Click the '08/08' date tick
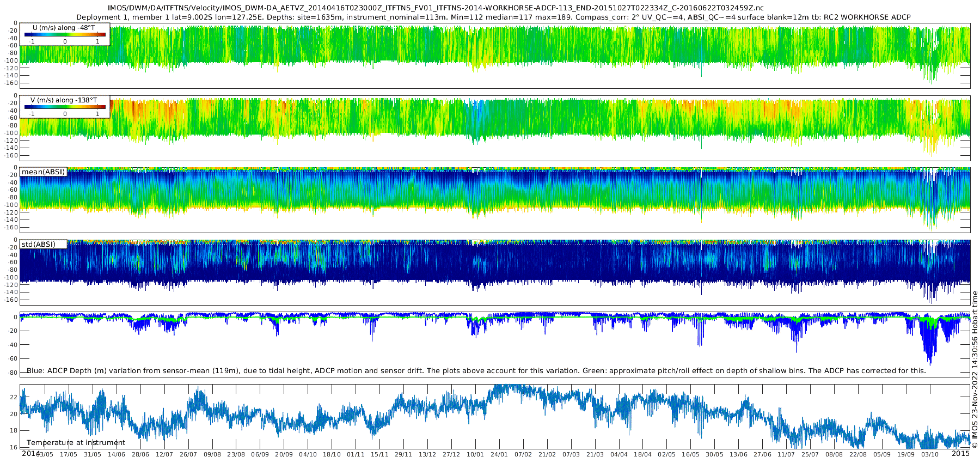Image resolution: width=980 pixels, height=463 pixels. pyautogui.click(x=835, y=455)
